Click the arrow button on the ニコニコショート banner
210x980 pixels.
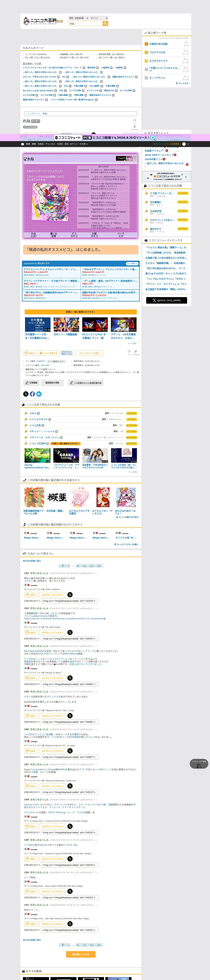pyautogui.click(x=153, y=137)
